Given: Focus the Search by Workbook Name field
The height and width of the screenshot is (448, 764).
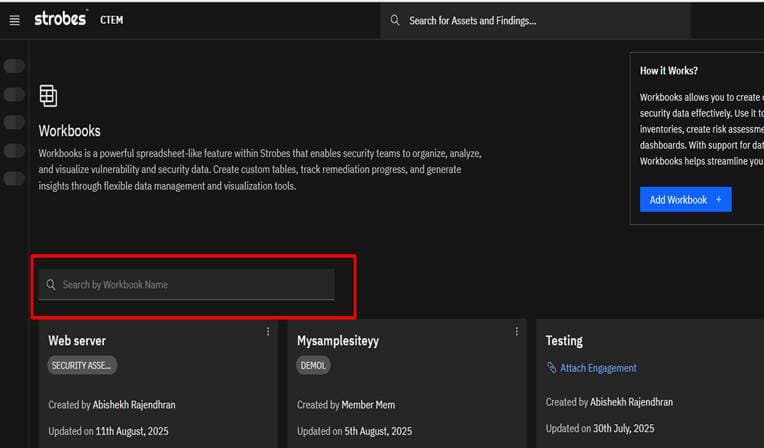Looking at the screenshot, I should [187, 284].
